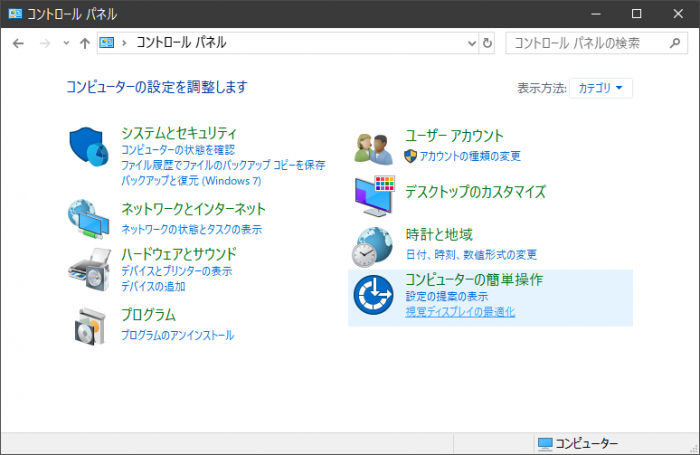
Task: Click the Control Panel icon in address bar
Action: tap(107, 43)
